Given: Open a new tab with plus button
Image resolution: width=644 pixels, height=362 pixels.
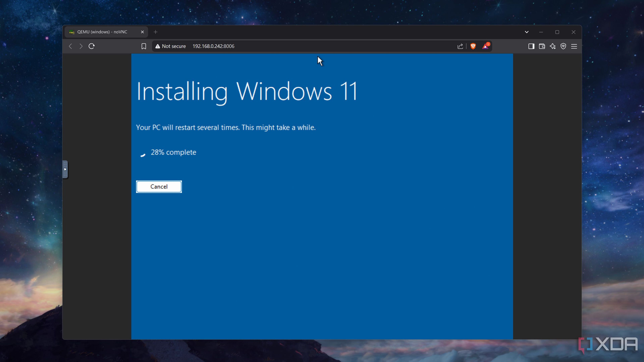Looking at the screenshot, I should coord(155,32).
